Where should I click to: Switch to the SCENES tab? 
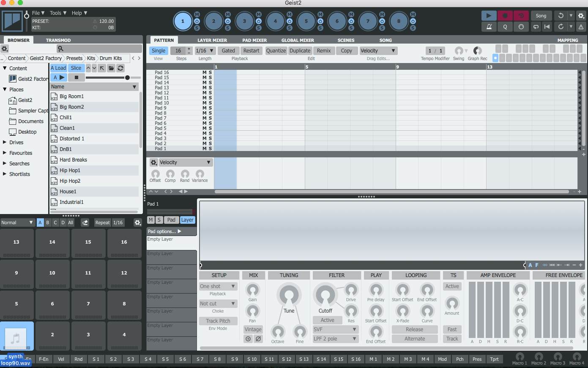coord(346,40)
